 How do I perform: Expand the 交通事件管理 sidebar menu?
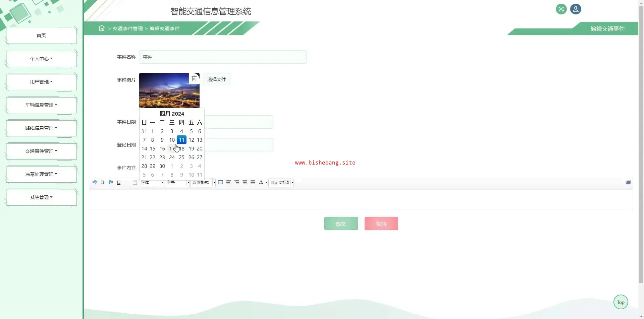tap(41, 151)
